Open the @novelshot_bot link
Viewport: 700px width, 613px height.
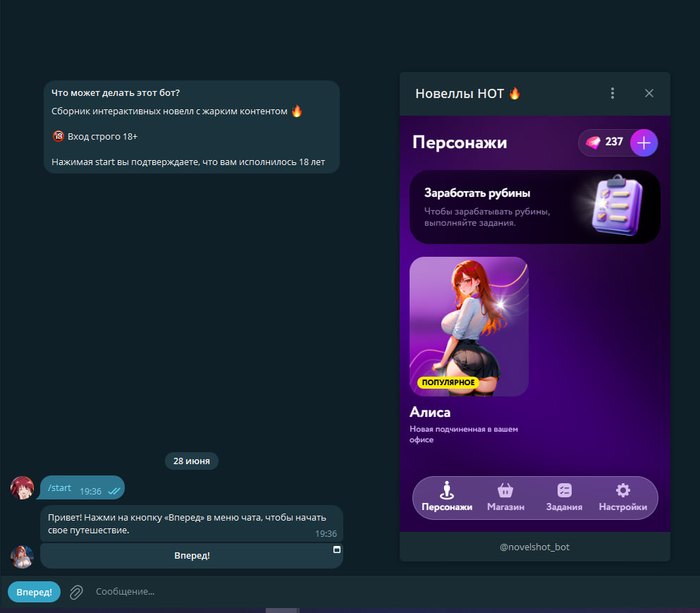(x=534, y=547)
